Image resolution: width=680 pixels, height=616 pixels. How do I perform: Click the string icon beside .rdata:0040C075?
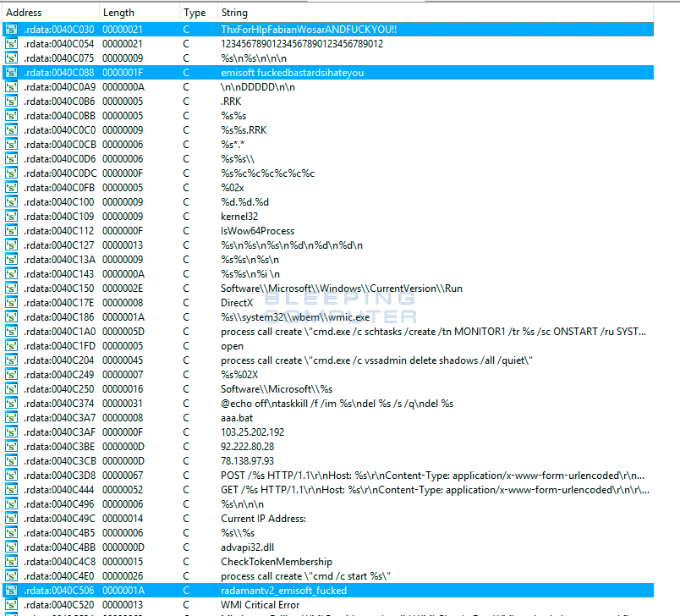(11, 58)
